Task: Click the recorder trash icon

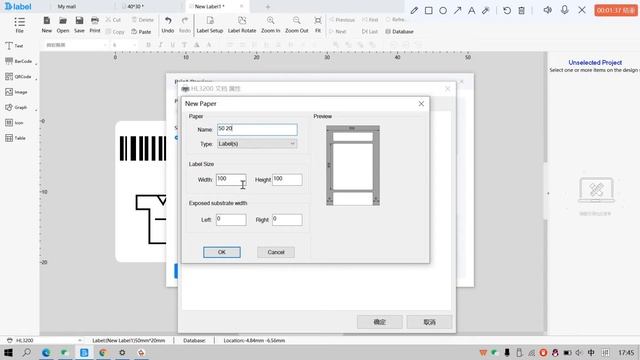Action: point(521,11)
